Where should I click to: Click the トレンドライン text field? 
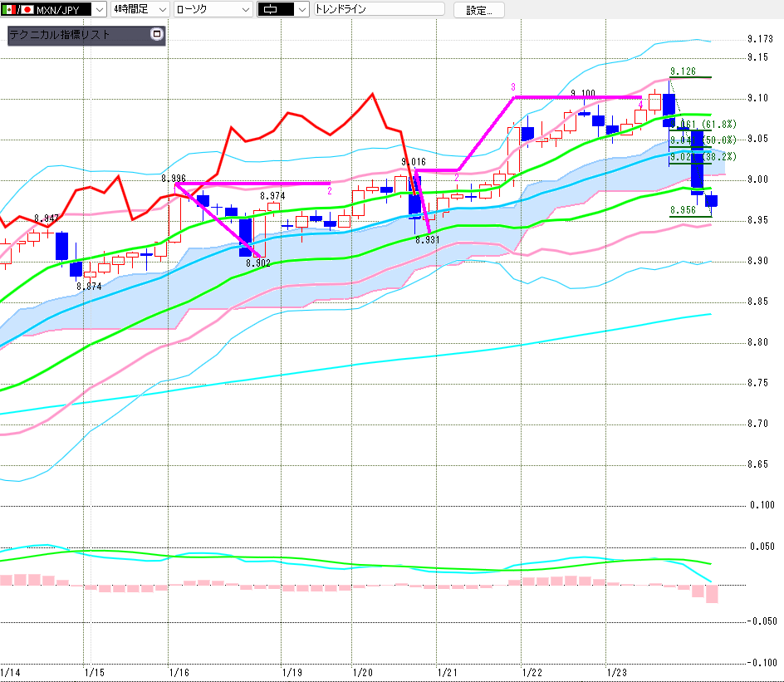pos(378,10)
